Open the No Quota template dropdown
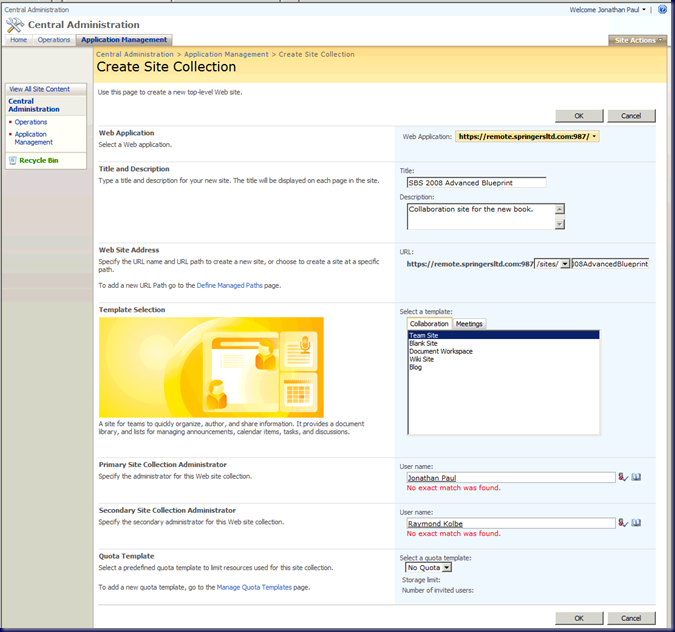675x632 pixels. [x=447, y=567]
